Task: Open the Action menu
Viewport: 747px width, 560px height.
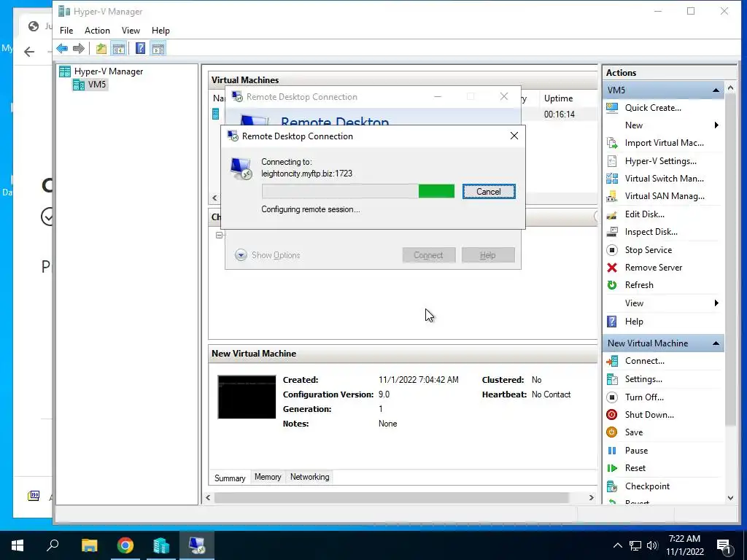Action: tap(97, 31)
